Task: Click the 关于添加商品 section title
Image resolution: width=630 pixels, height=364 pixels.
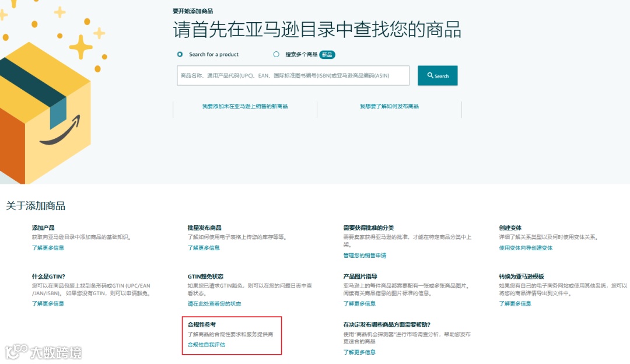Action: point(36,206)
